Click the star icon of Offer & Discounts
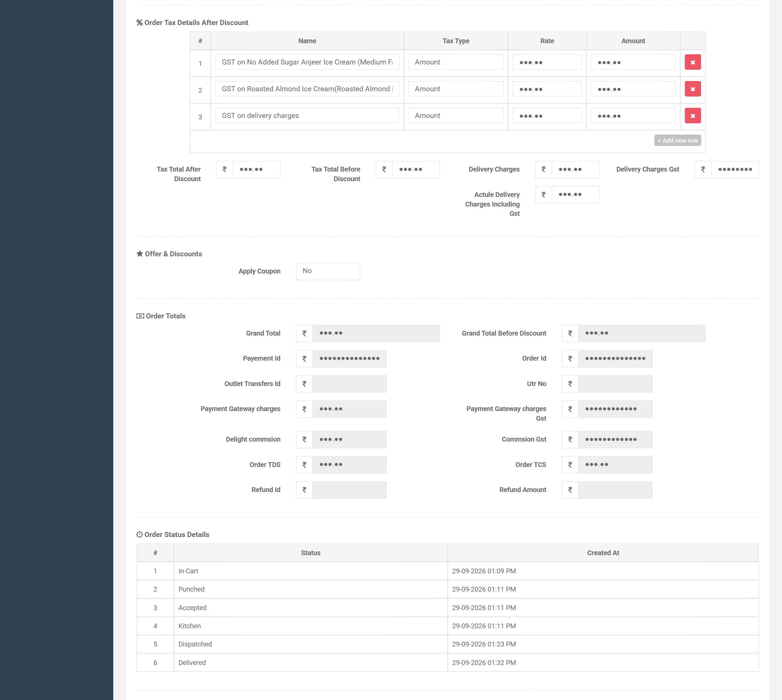The image size is (782, 700). pos(140,254)
